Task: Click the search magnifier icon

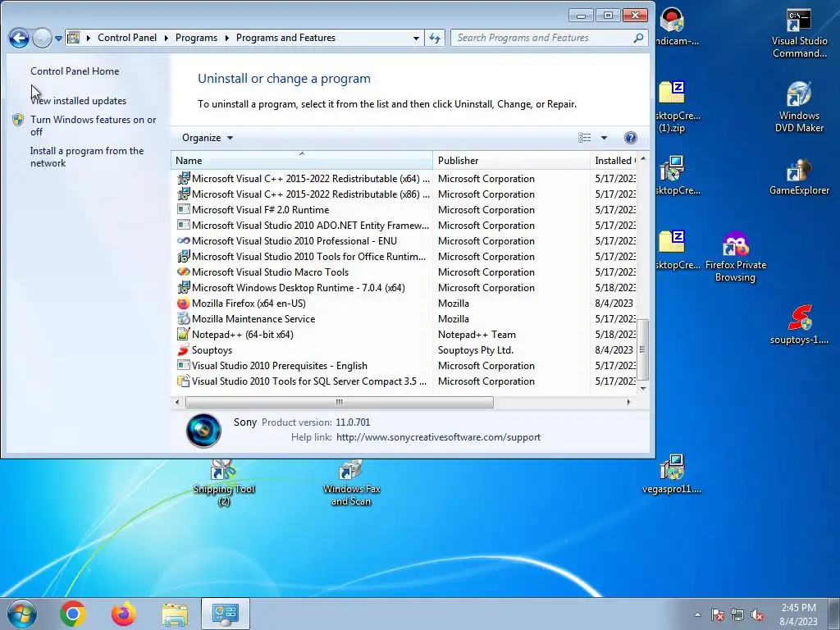Action: pos(638,38)
